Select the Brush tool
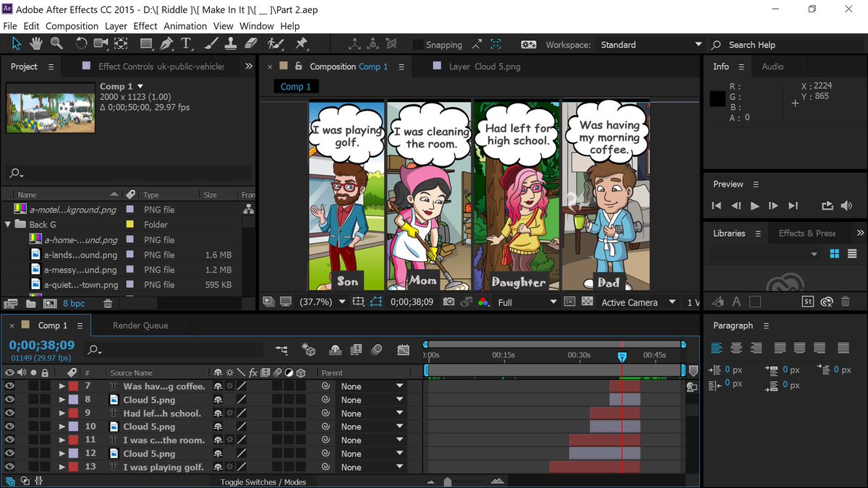The width and height of the screenshot is (868, 488). tap(211, 44)
